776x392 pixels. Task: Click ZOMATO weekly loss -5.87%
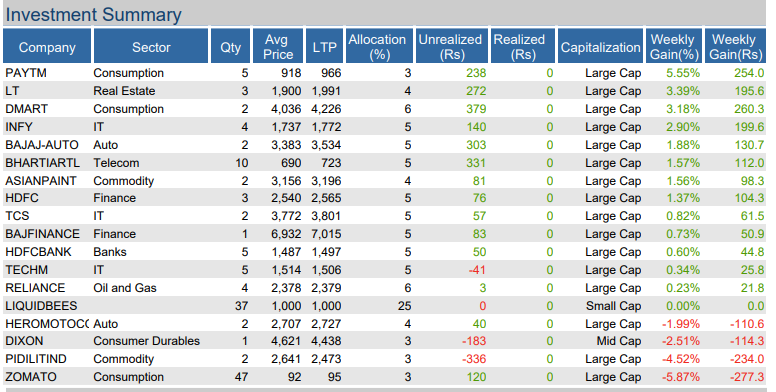tap(681, 377)
